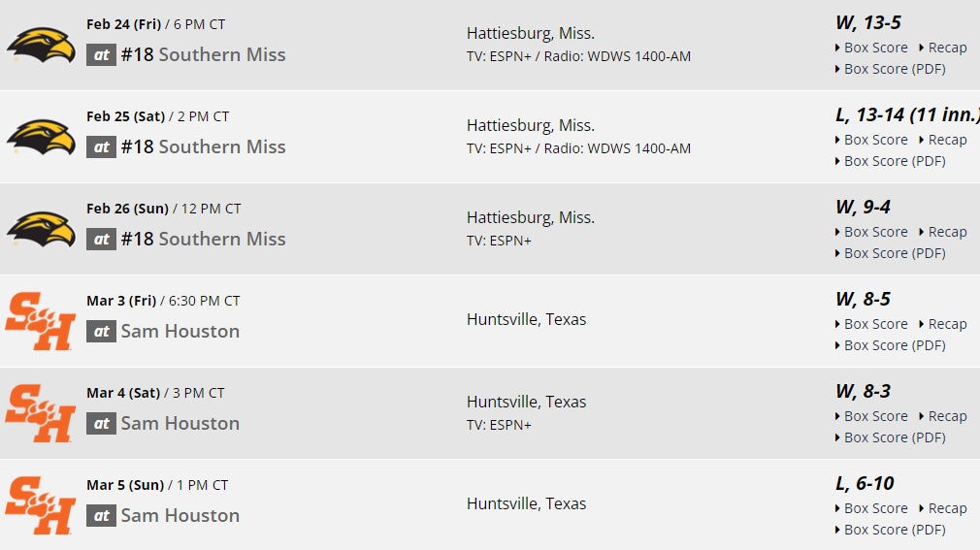Click Sam Houston team name on Mar 4
Image resolution: width=980 pixels, height=550 pixels.
point(180,423)
